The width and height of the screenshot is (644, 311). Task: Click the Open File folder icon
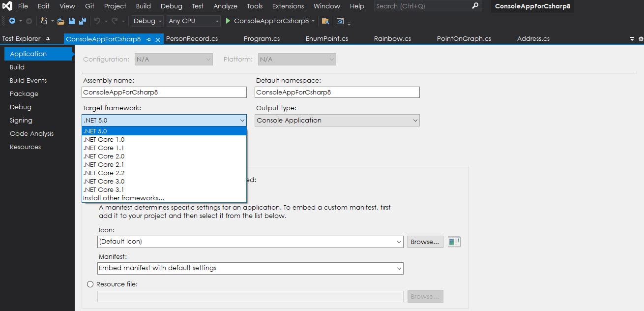click(x=61, y=21)
